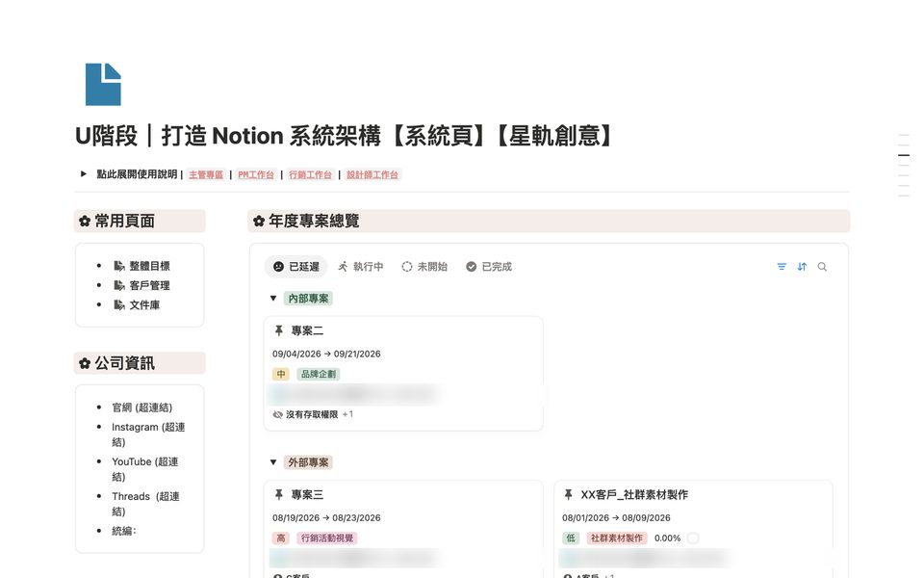Click the pin icon on 專案二 card
Image resolution: width=924 pixels, height=578 pixels.
(279, 330)
